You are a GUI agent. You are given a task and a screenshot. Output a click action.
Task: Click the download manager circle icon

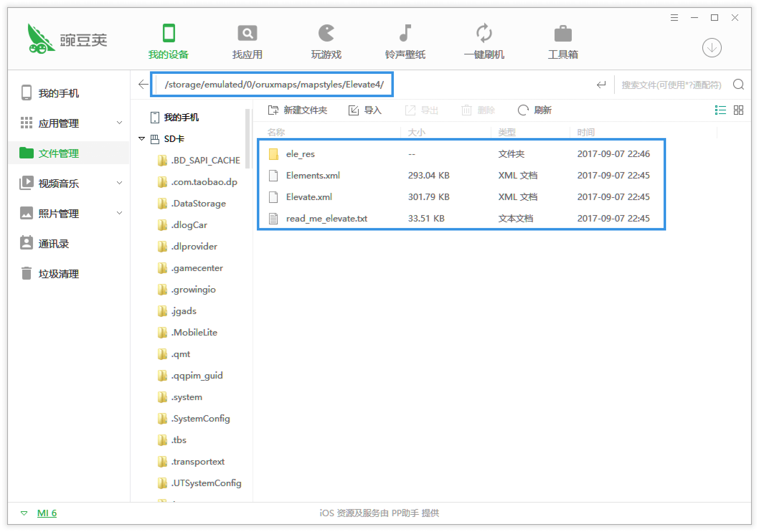[712, 48]
